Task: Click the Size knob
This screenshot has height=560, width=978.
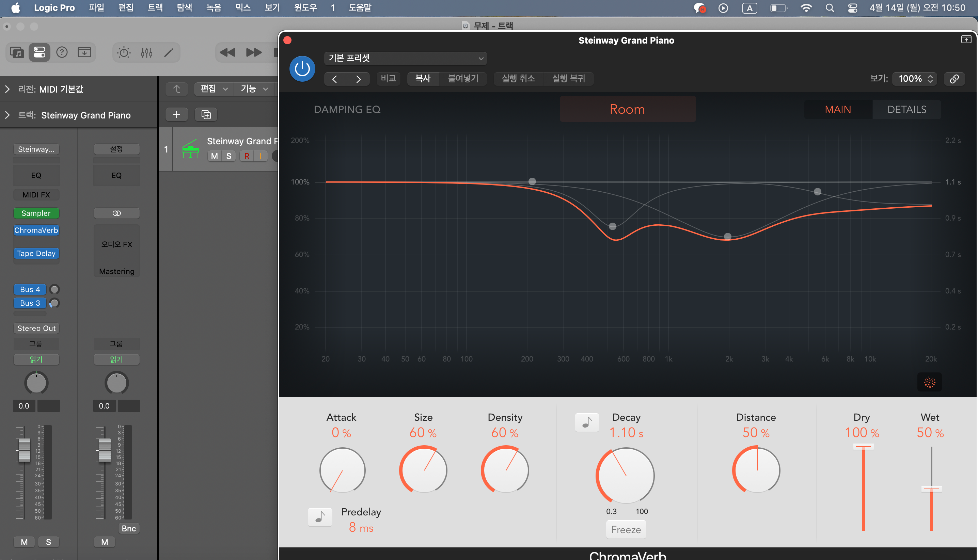Action: 423,469
